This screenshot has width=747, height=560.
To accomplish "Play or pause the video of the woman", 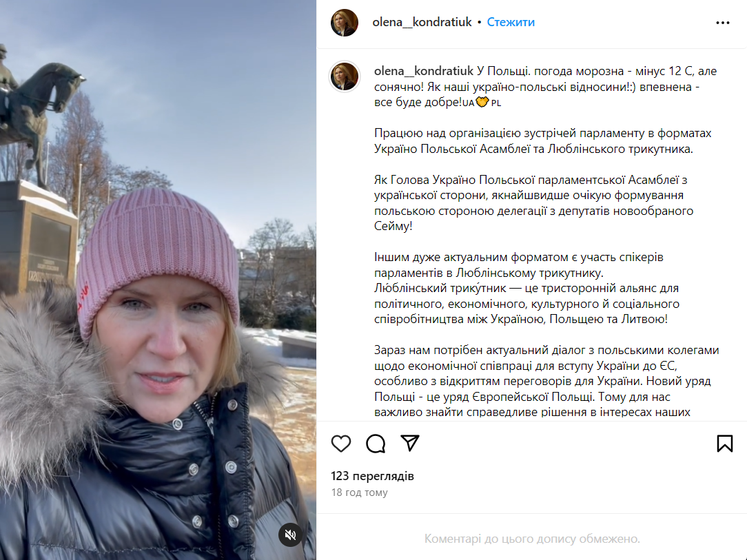I will pyautogui.click(x=158, y=280).
